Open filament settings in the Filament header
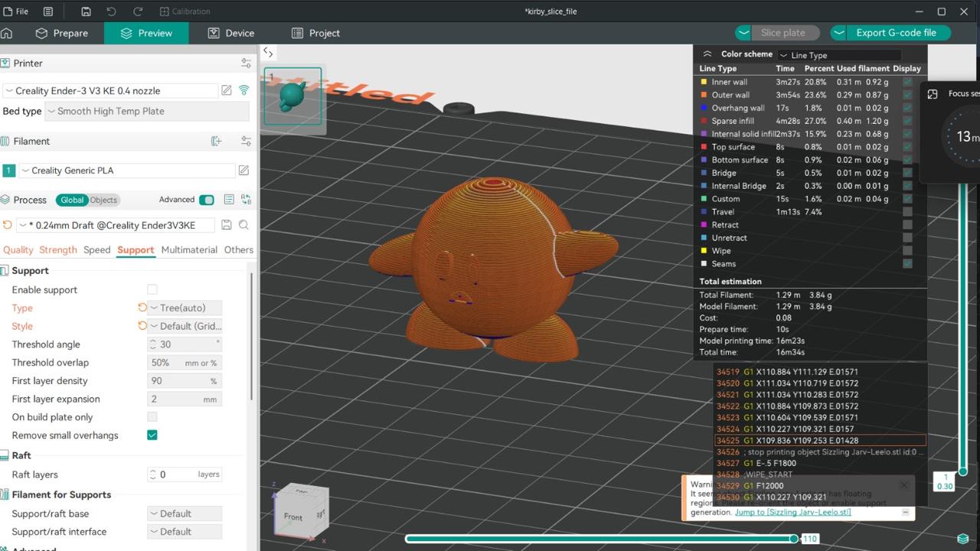The height and width of the screenshot is (551, 980). point(246,141)
